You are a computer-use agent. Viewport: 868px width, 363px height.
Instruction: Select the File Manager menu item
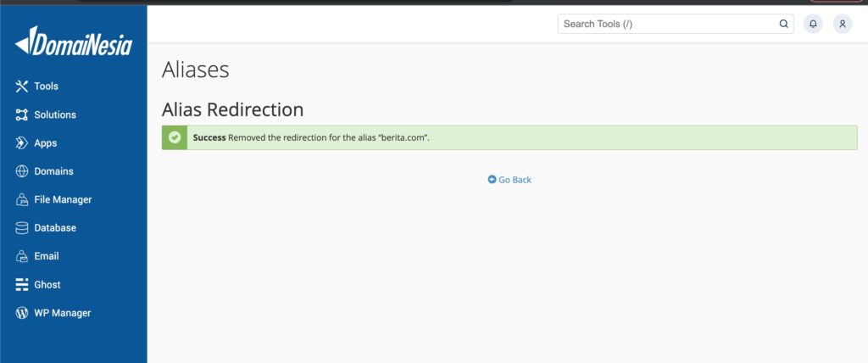click(63, 200)
